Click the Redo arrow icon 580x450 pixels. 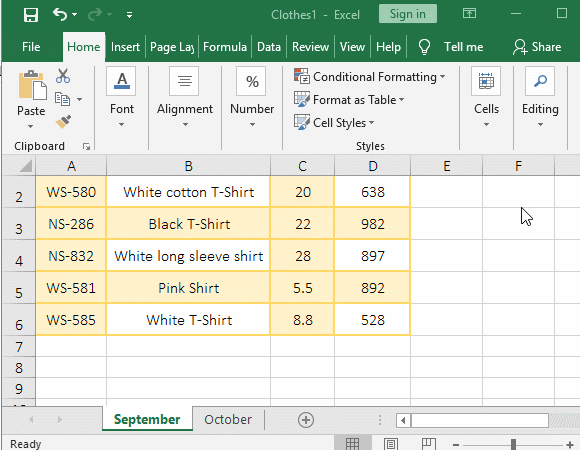(x=95, y=14)
